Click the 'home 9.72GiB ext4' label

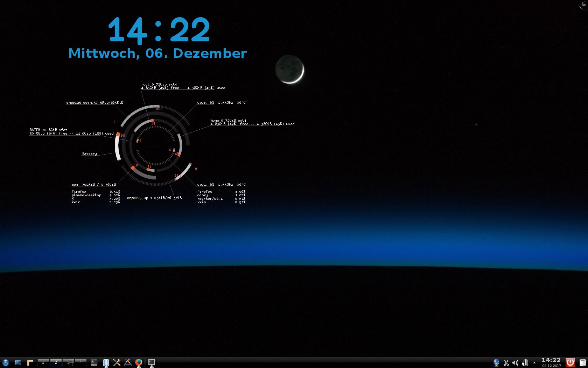228,121
